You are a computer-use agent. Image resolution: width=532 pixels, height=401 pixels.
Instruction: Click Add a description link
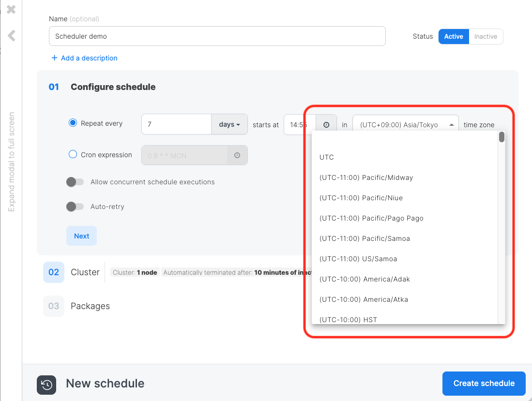[89, 58]
